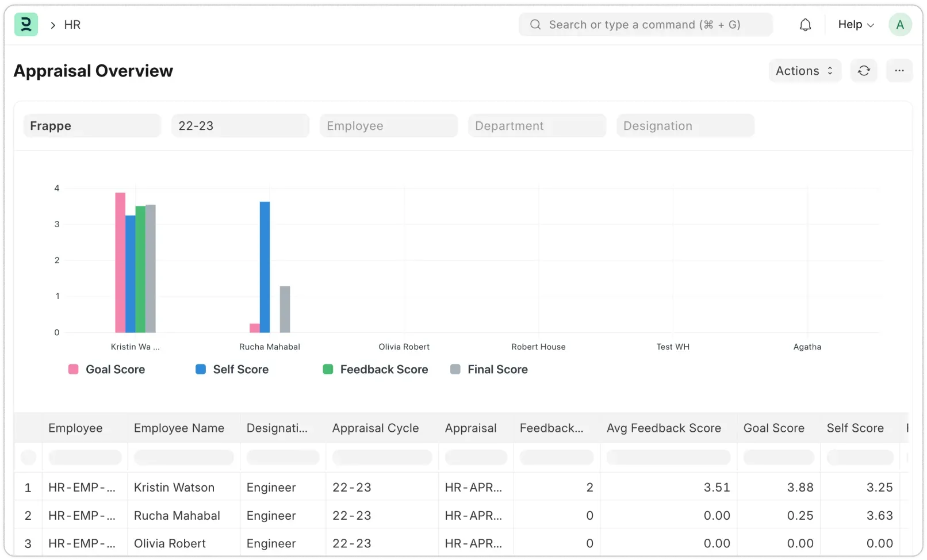Open the user avatar menu
The image size is (927, 560).
coord(900,25)
